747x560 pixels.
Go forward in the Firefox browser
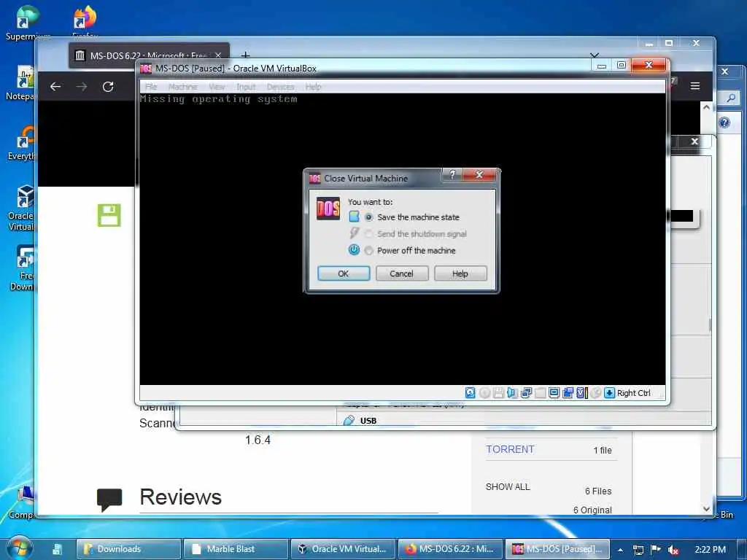click(82, 87)
